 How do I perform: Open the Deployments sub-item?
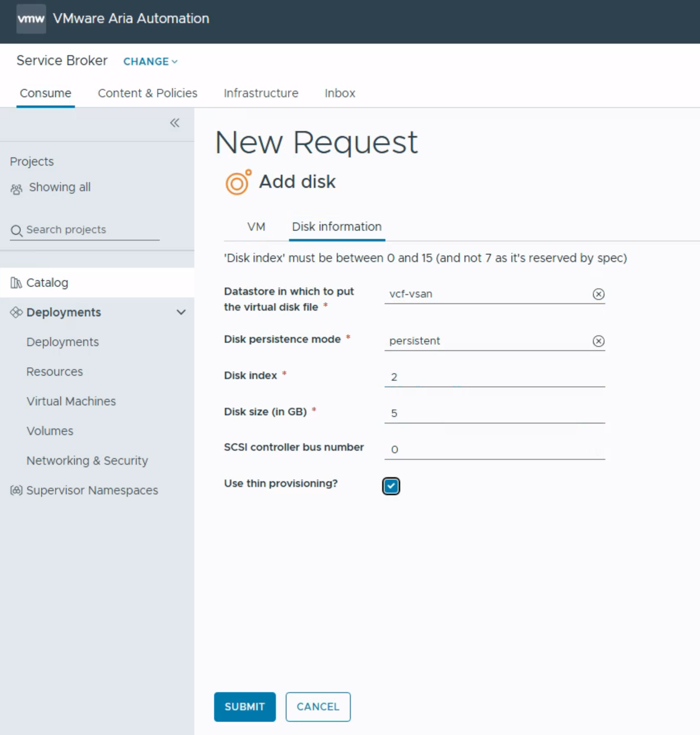coord(63,342)
